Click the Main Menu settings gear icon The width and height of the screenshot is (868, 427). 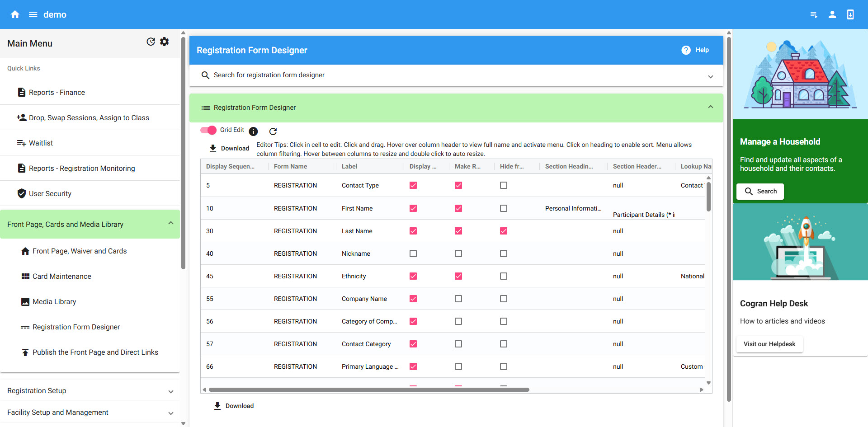[165, 42]
